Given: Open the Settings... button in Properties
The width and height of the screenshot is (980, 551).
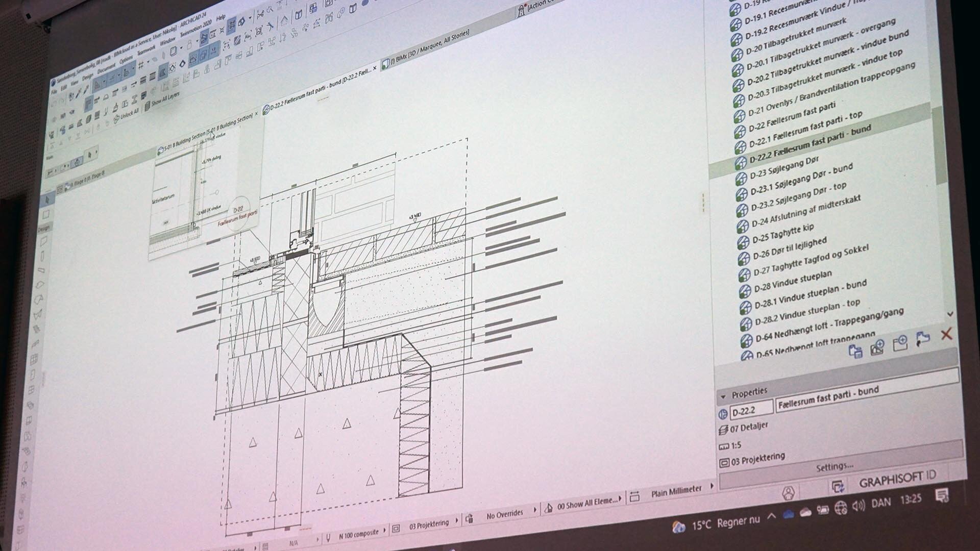Looking at the screenshot, I should click(835, 466).
